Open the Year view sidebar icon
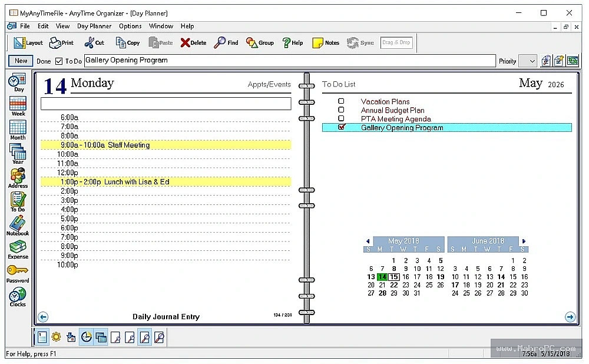The height and width of the screenshot is (364, 589). [x=18, y=154]
